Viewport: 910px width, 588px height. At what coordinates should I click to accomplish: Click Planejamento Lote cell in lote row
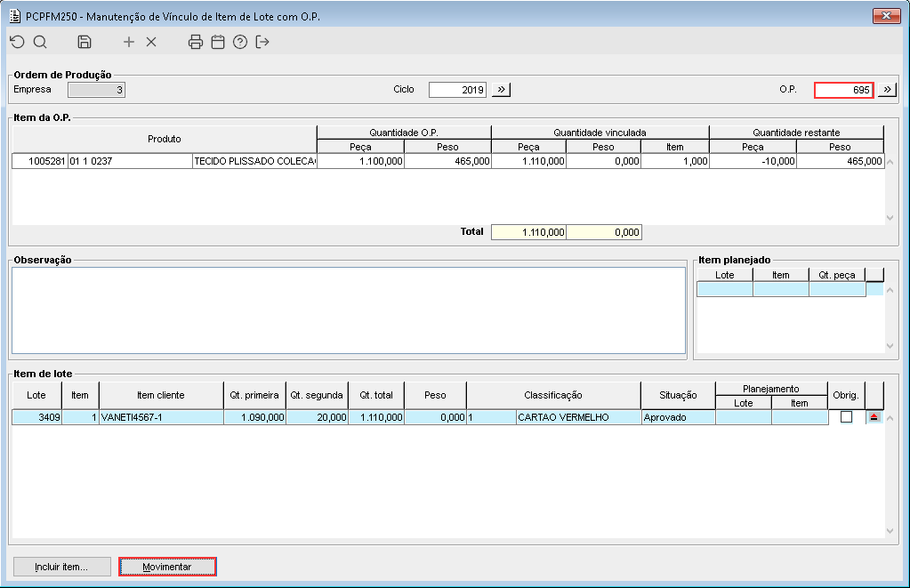click(x=744, y=417)
